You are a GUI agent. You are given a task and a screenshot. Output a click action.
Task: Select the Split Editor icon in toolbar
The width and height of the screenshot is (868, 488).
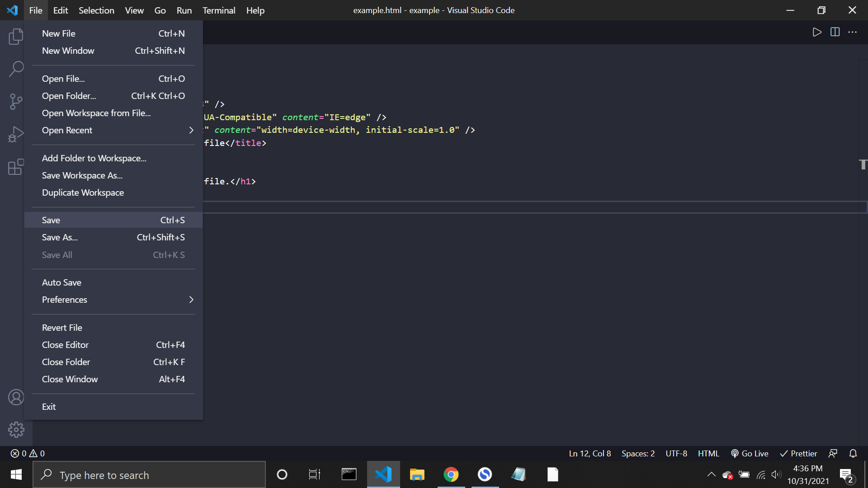[x=835, y=31]
